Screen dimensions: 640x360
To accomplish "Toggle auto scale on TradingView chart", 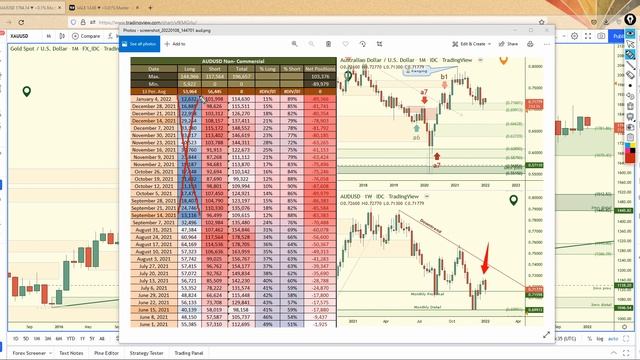I will tap(613, 339).
